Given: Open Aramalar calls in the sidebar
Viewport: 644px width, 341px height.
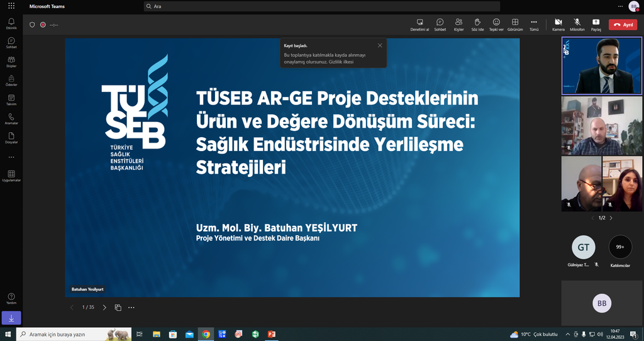Looking at the screenshot, I should point(11,119).
